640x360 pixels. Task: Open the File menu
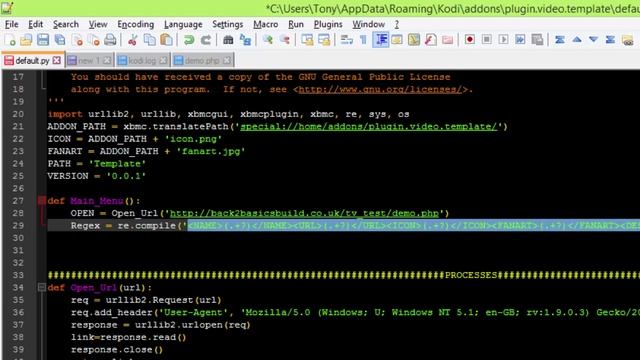point(11,24)
